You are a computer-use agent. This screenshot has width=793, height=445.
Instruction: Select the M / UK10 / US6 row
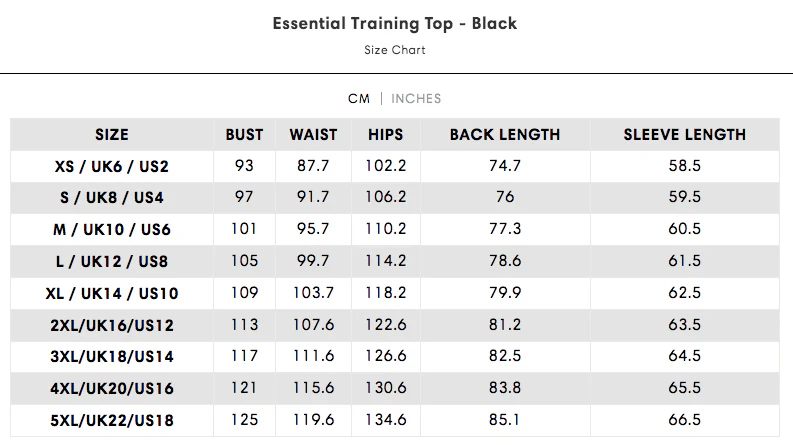tap(112, 229)
